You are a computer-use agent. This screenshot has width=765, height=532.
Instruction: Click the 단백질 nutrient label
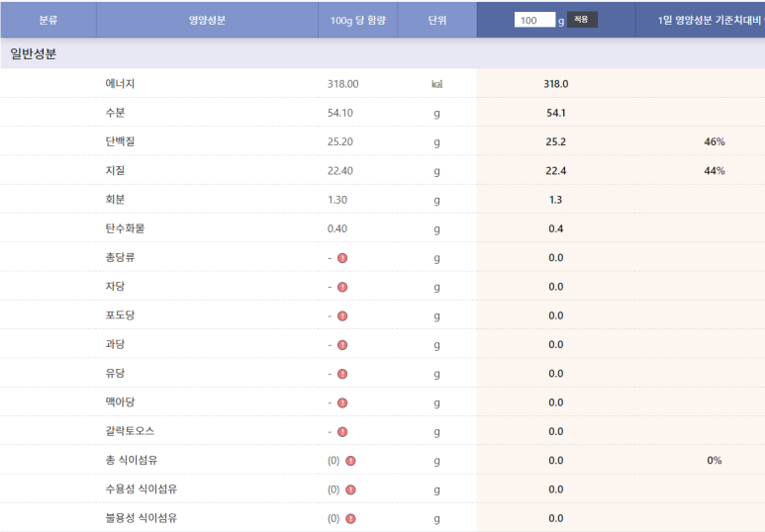(x=120, y=141)
